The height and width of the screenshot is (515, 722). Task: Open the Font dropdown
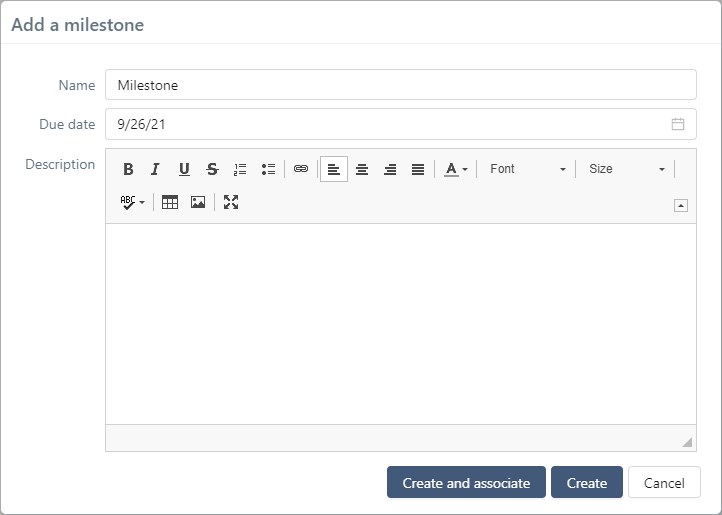(x=527, y=169)
